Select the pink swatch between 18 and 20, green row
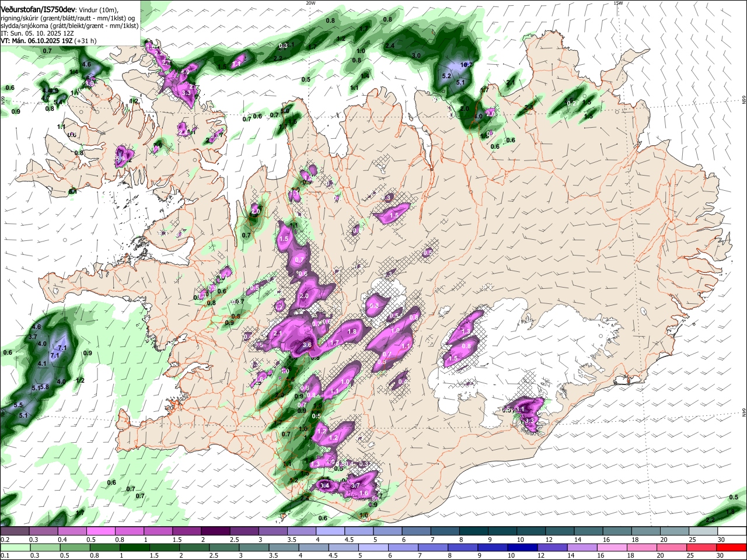The height and width of the screenshot is (560, 747). point(643,547)
